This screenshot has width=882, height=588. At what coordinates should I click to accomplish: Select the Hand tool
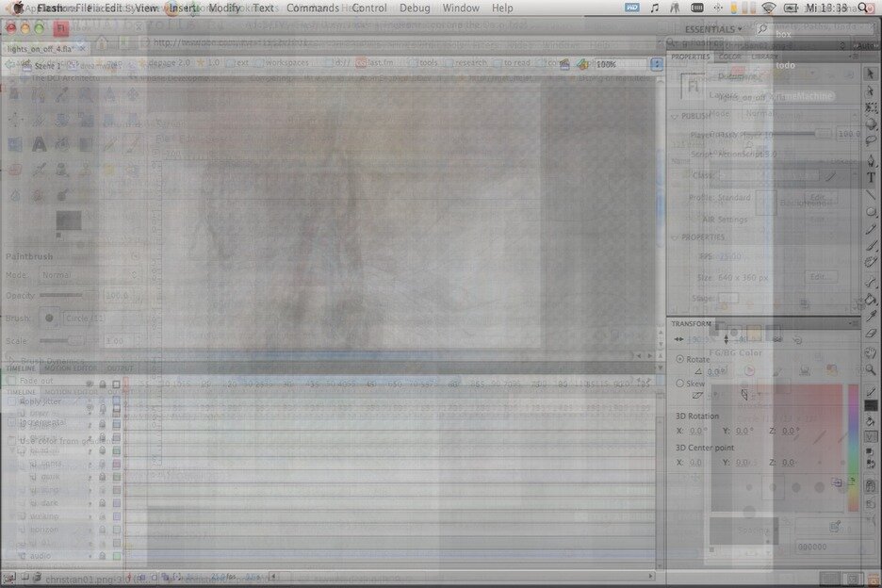pos(870,352)
